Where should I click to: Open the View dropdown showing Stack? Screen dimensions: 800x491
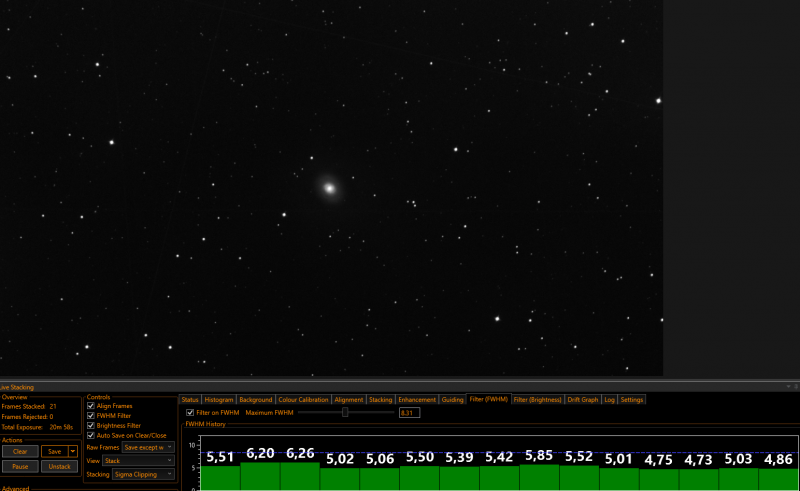[x=138, y=460]
